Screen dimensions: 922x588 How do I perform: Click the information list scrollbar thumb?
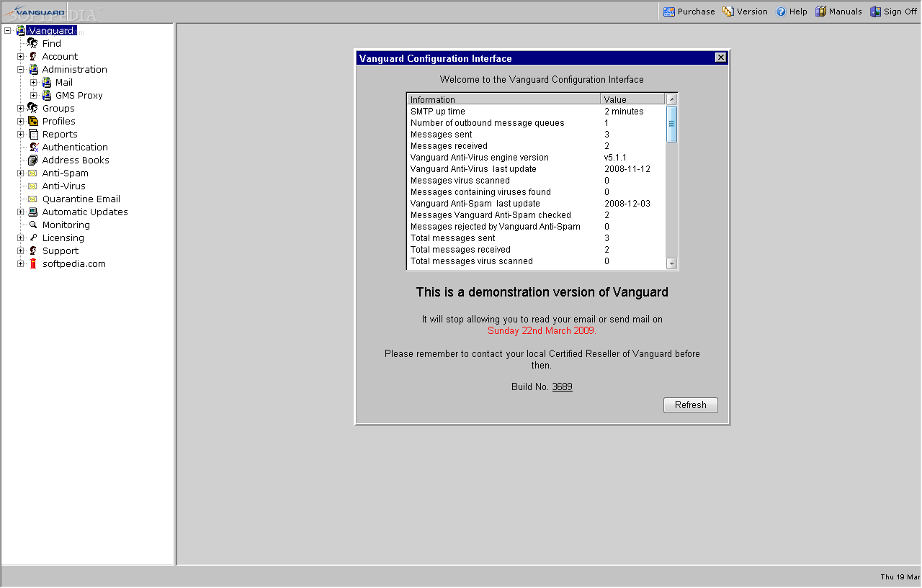tap(672, 124)
